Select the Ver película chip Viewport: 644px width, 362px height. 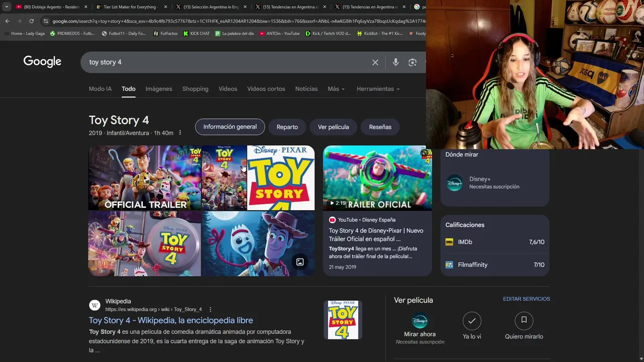click(334, 127)
